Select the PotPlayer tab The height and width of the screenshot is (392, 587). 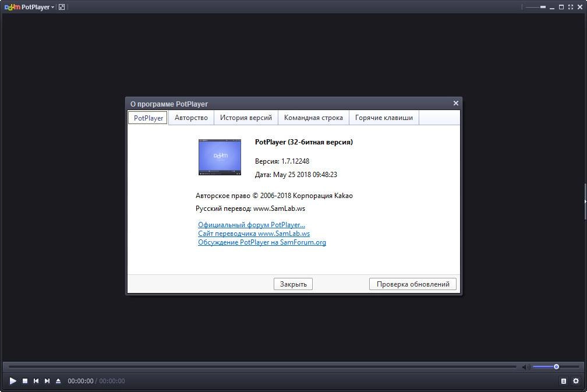(148, 118)
